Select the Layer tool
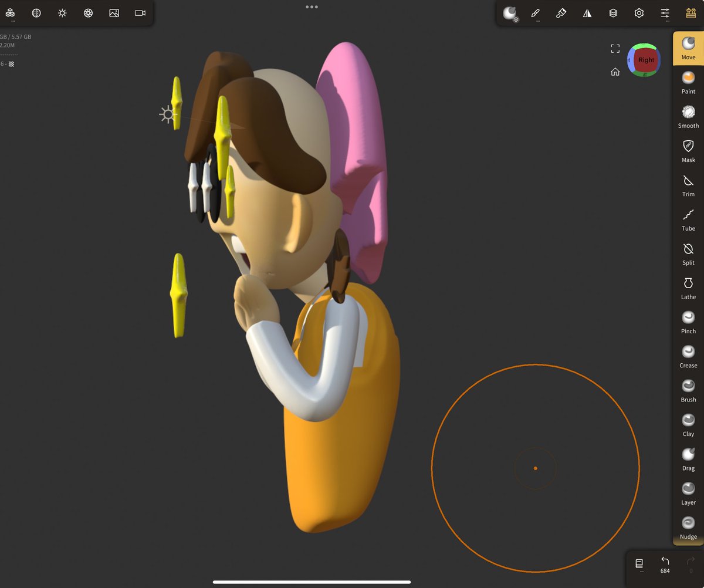 (x=688, y=494)
